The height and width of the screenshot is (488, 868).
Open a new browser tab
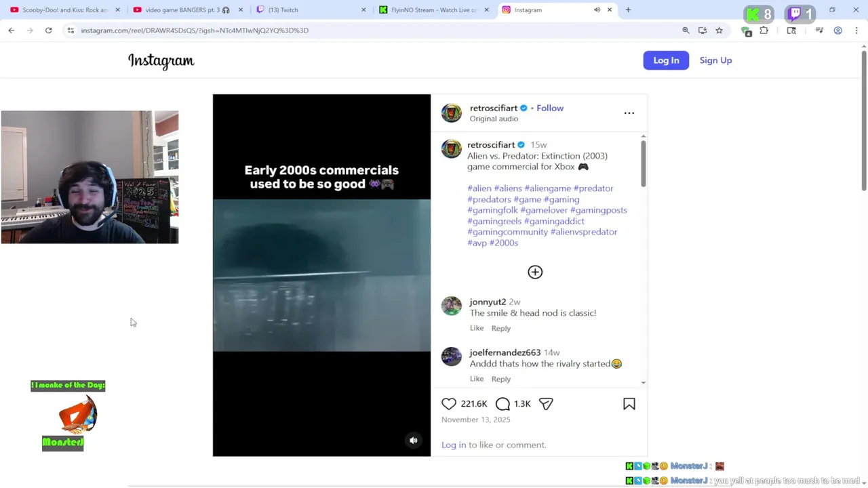pos(628,9)
